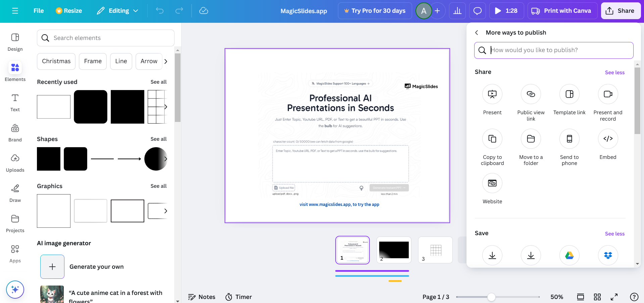Switch to scroll view

(x=581, y=297)
